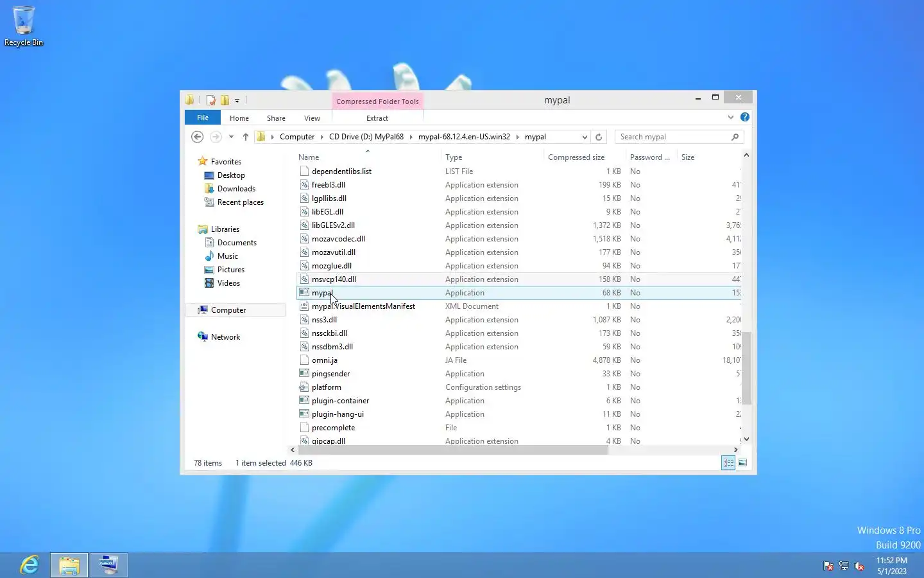924x578 pixels.
Task: Open Customize Quick Access Toolbar dropdown
Action: (x=237, y=101)
